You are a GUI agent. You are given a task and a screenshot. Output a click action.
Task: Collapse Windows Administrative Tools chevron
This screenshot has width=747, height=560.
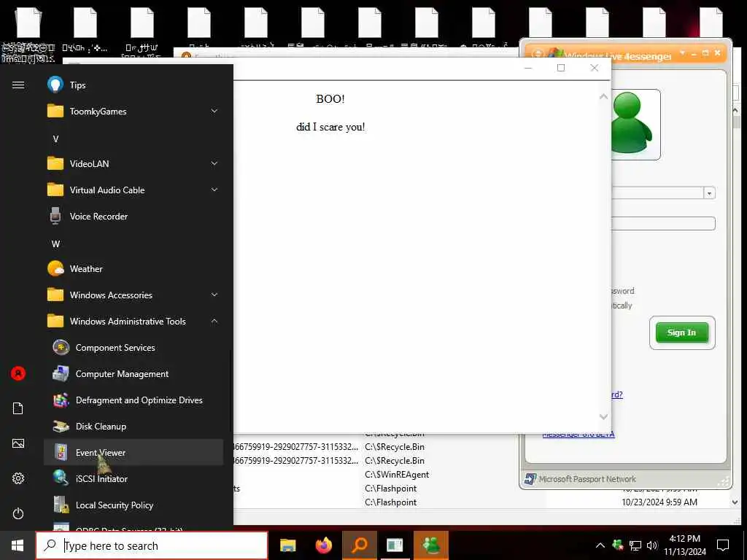tap(214, 321)
